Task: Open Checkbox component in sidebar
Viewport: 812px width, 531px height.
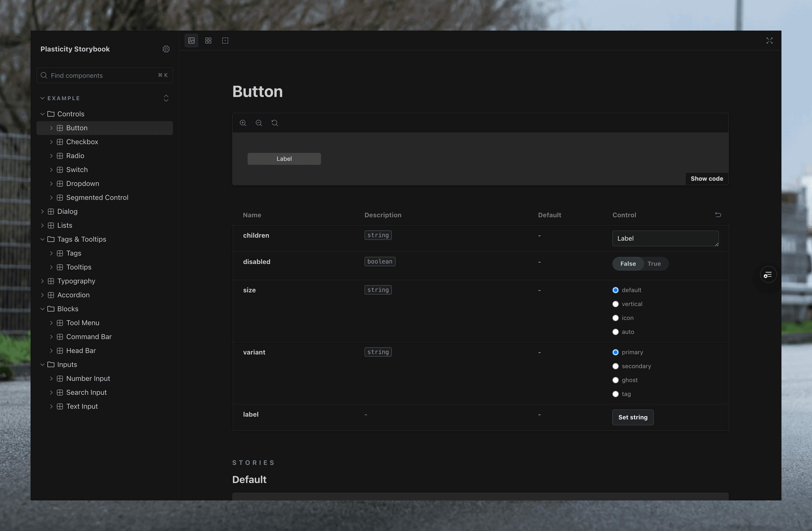Action: tap(82, 142)
